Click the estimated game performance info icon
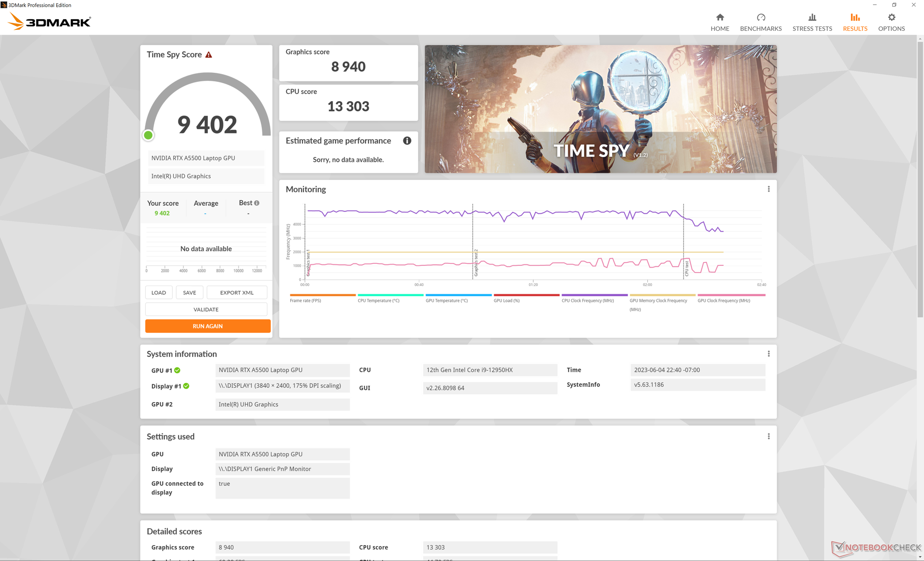The image size is (924, 561). click(x=407, y=141)
